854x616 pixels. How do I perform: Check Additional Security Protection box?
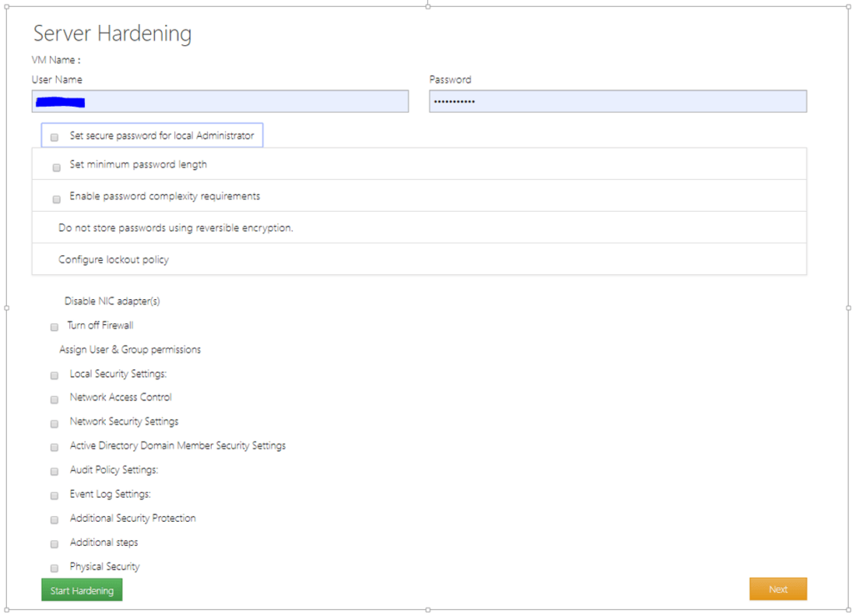click(53, 519)
